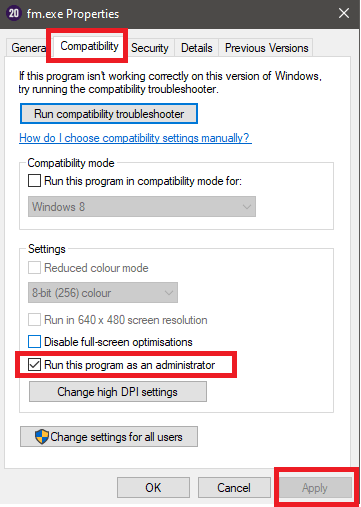Screen dimensions: 361x507
Task: Enable Run this program in compatibility mode
Action: click(x=34, y=181)
